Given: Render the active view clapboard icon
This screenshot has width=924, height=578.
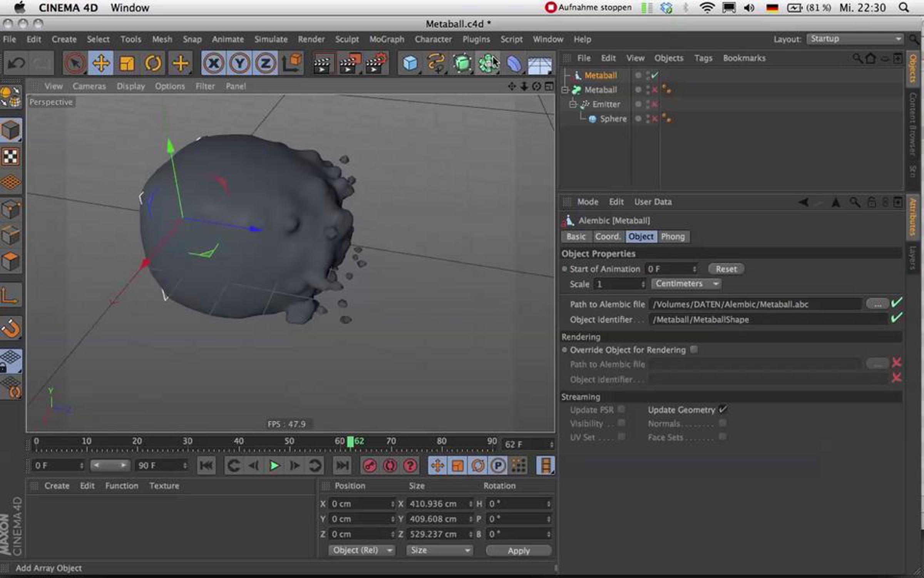Looking at the screenshot, I should click(x=322, y=64).
